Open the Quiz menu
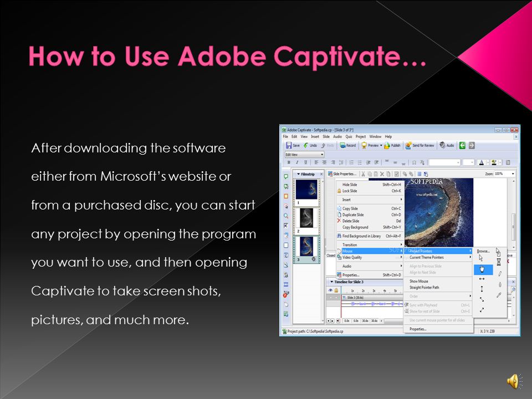Image resolution: width=532 pixels, height=399 pixels. coord(349,136)
